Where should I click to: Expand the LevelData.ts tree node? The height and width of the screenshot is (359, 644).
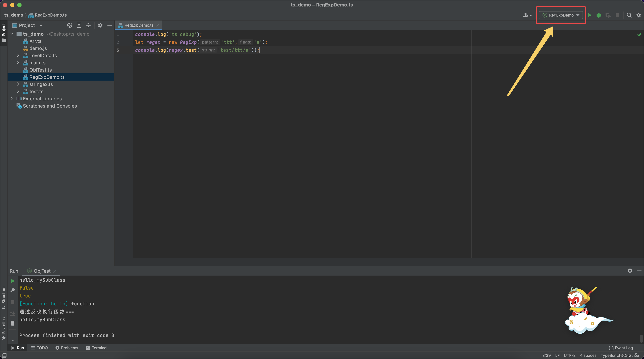18,55
